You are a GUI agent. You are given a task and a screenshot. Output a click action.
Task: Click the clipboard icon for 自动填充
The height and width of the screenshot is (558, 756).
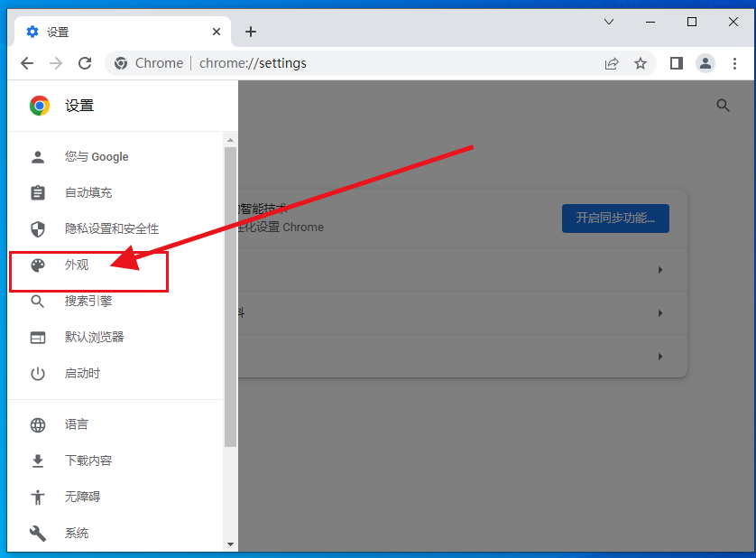38,192
